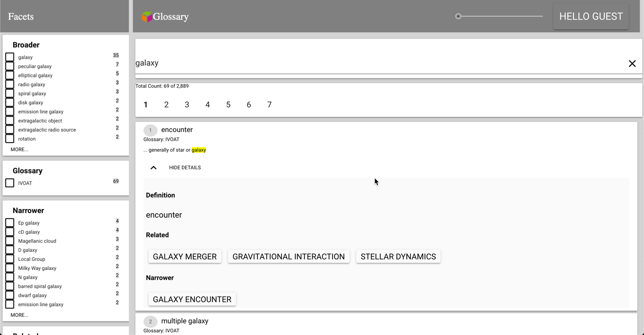Expand MORE under Broader facets
This screenshot has width=644, height=335.
pos(20,149)
